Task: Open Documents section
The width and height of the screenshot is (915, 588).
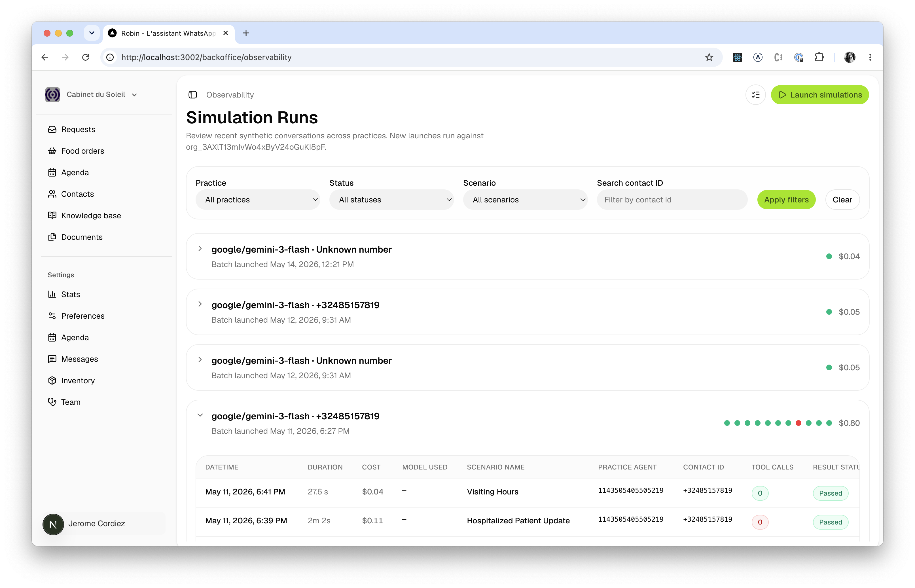Action: [82, 237]
